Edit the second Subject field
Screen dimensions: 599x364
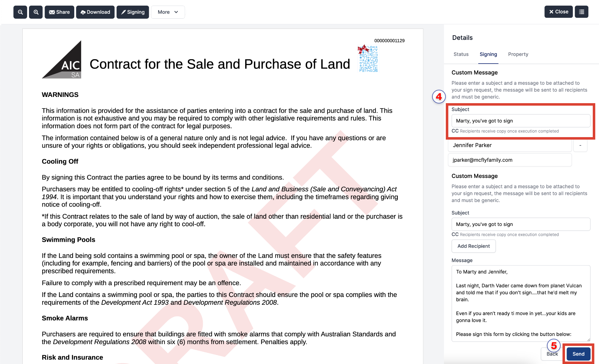pos(521,224)
